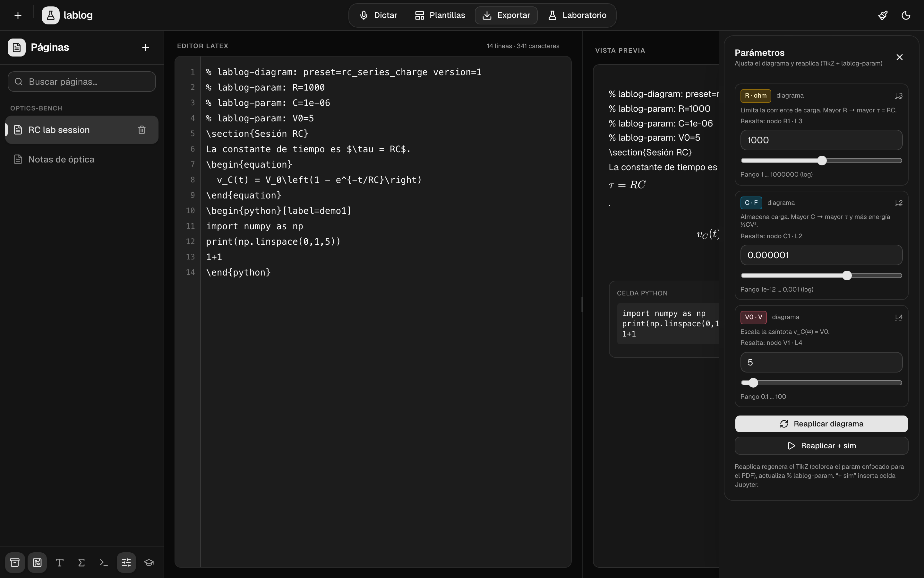The width and height of the screenshot is (924, 578).
Task: Open the Notas de óptica page
Action: tap(82, 159)
